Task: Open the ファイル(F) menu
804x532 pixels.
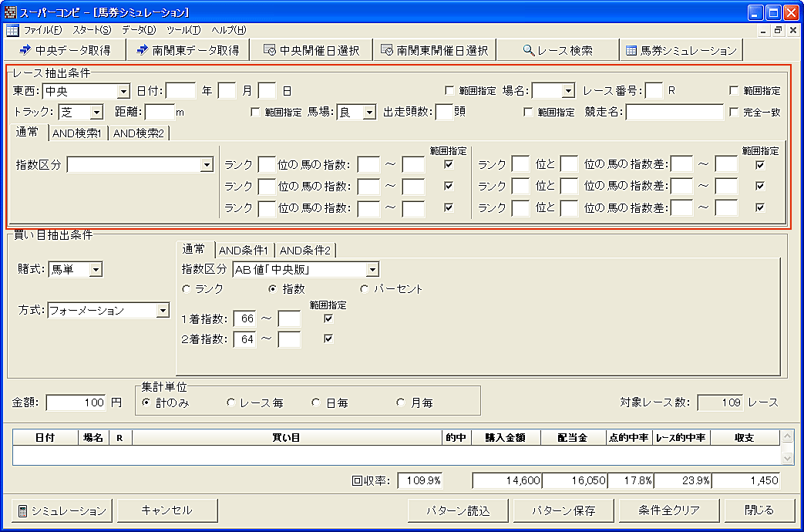Action: [42, 30]
